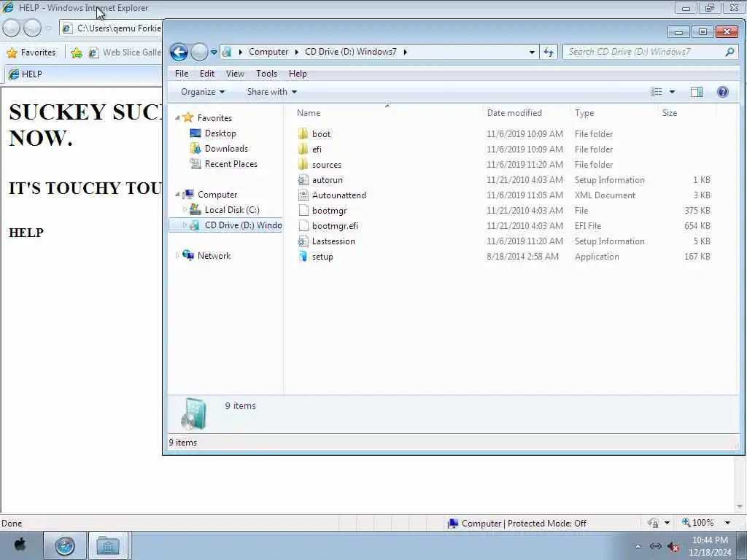Click the Refresh button beside address bar

pyautogui.click(x=549, y=52)
